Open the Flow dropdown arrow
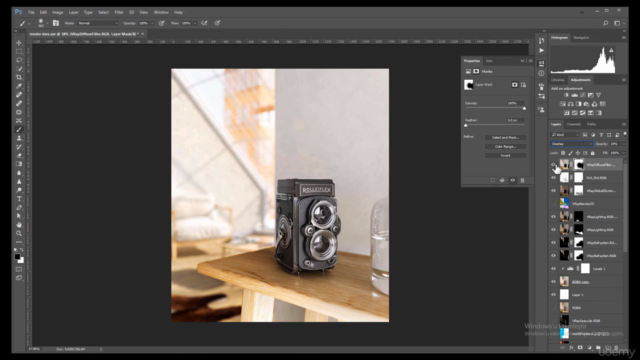 point(195,23)
